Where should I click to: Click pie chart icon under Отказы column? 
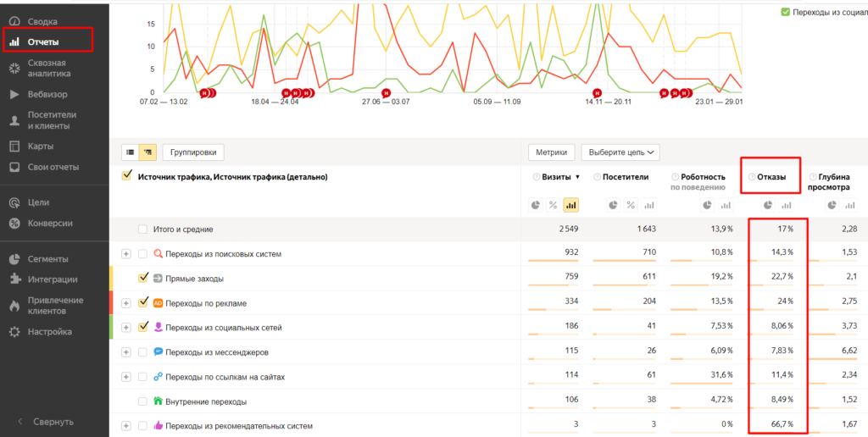pos(767,204)
